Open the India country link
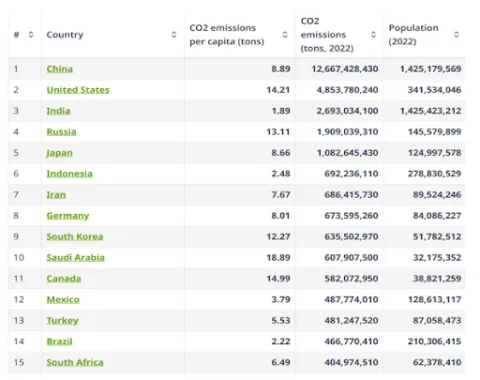 point(58,111)
